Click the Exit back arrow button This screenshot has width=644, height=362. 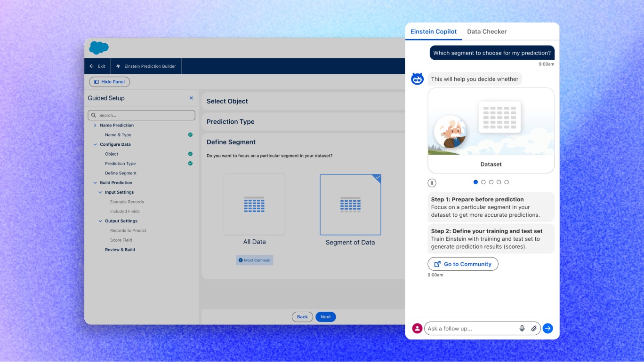click(97, 66)
